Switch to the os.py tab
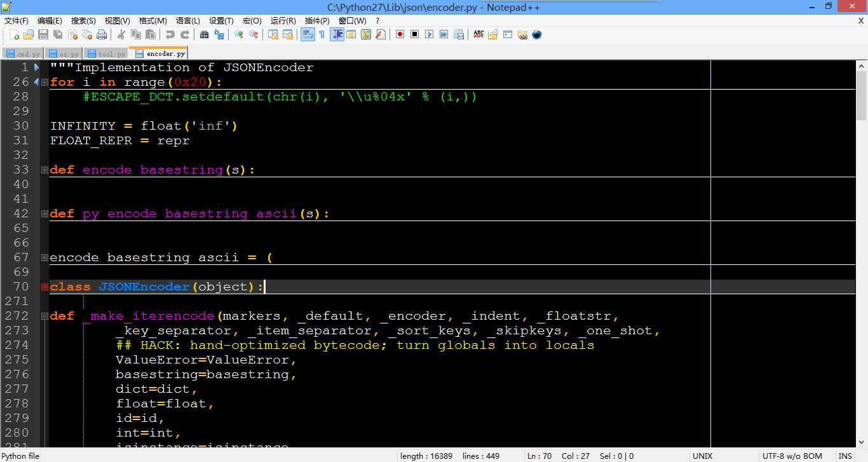868x462 pixels. (x=64, y=54)
